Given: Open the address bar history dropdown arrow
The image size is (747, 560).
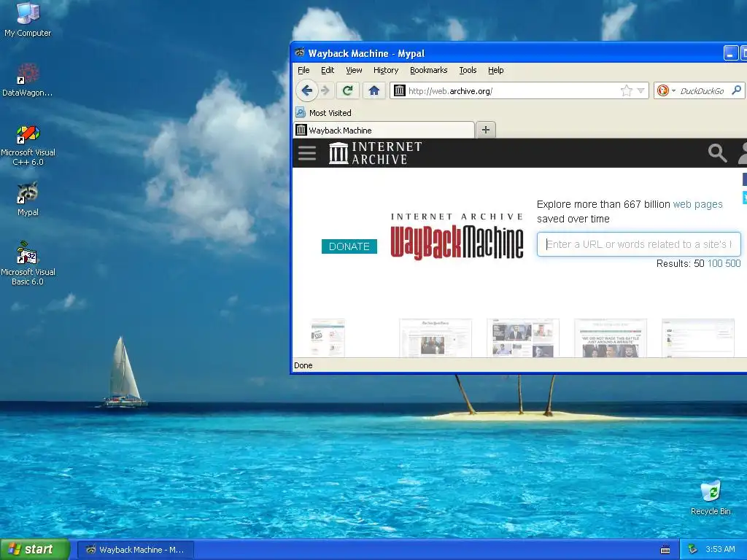Looking at the screenshot, I should click(640, 90).
